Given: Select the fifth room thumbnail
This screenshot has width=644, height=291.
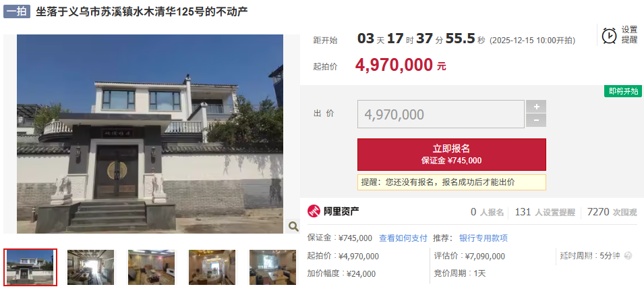Looking at the screenshot, I should (x=272, y=267).
